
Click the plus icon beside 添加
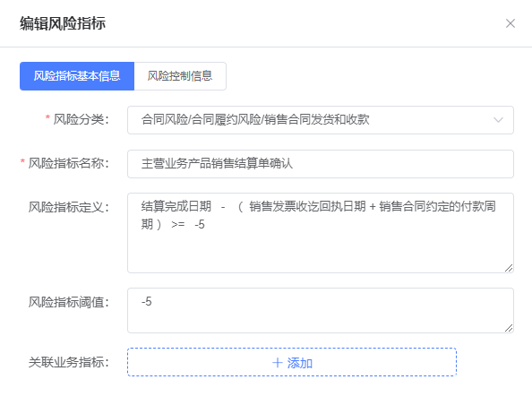pos(278,363)
